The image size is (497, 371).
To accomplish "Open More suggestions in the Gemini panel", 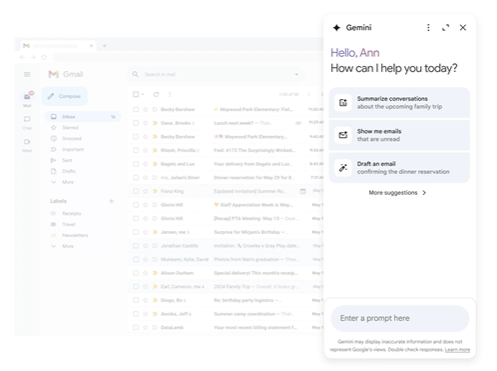I will [397, 193].
